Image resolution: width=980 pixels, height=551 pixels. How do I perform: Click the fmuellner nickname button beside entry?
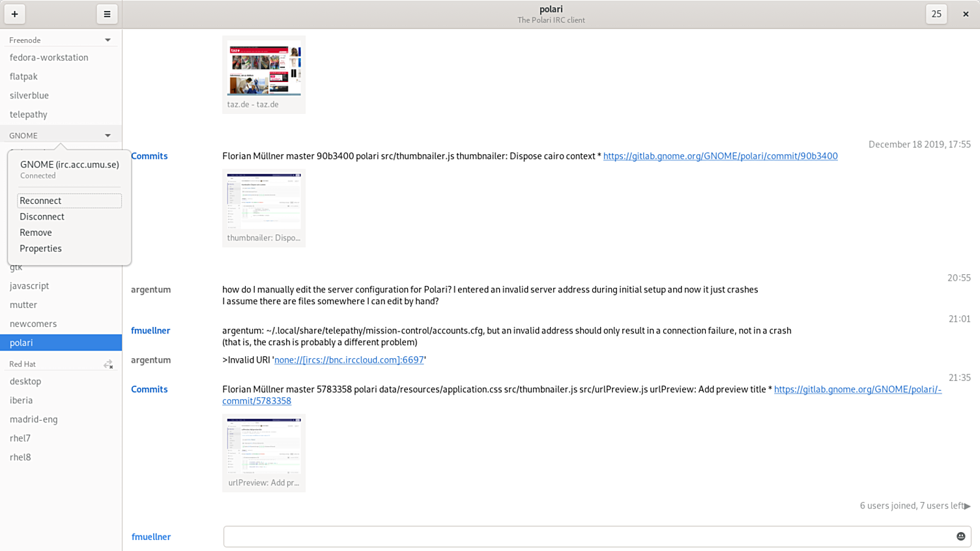(151, 537)
